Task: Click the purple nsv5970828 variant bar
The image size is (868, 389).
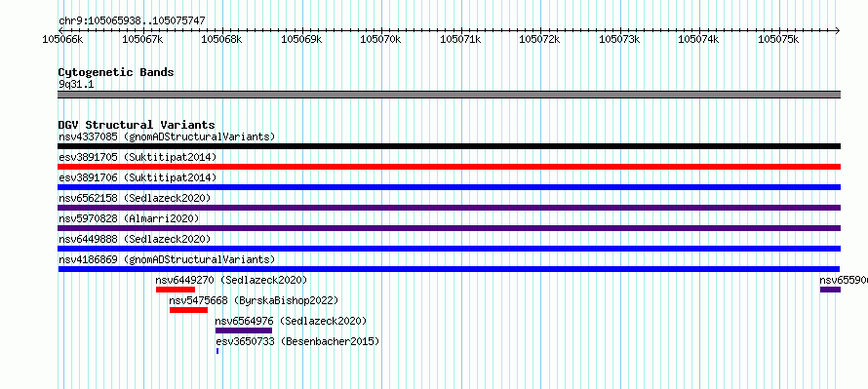Action: pyautogui.click(x=449, y=228)
